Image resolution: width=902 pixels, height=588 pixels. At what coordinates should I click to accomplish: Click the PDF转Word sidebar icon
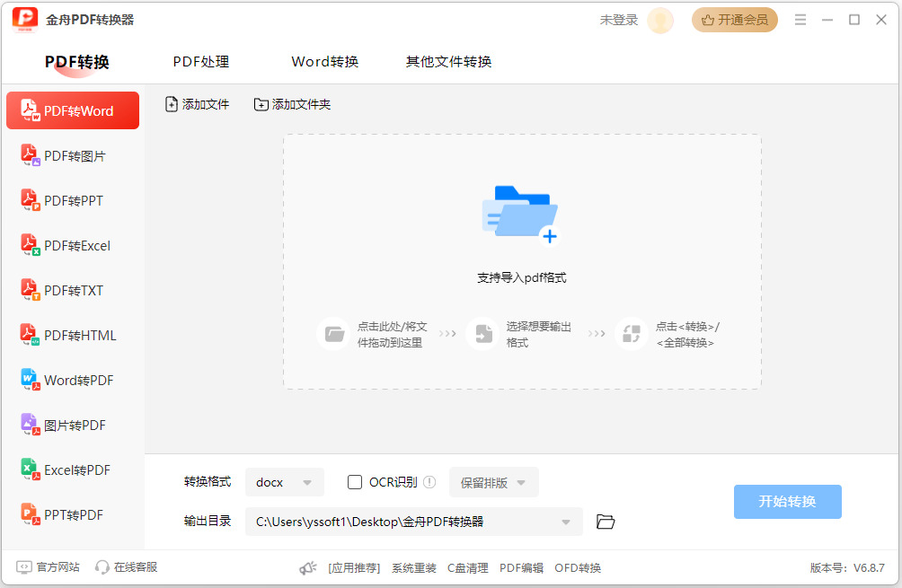coord(30,110)
